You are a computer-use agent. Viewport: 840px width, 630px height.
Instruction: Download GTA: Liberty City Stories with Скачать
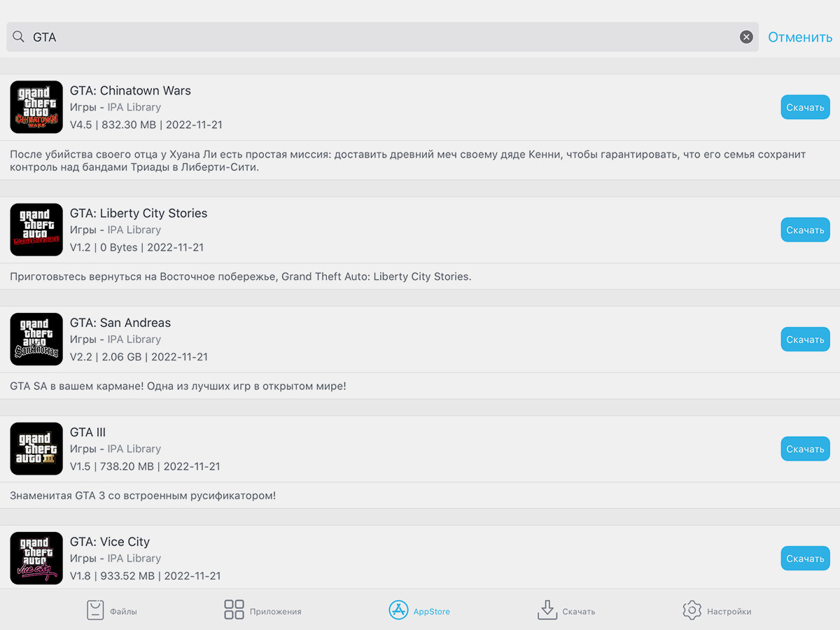point(805,230)
